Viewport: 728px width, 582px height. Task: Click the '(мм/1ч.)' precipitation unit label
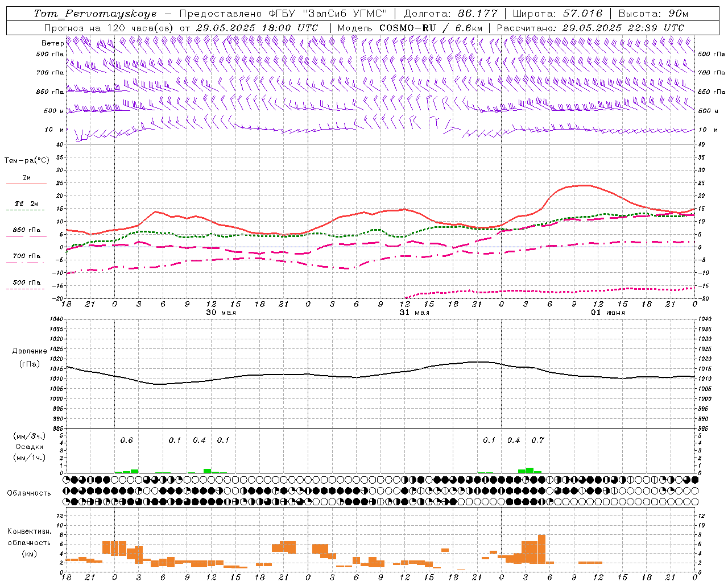[x=29, y=458]
